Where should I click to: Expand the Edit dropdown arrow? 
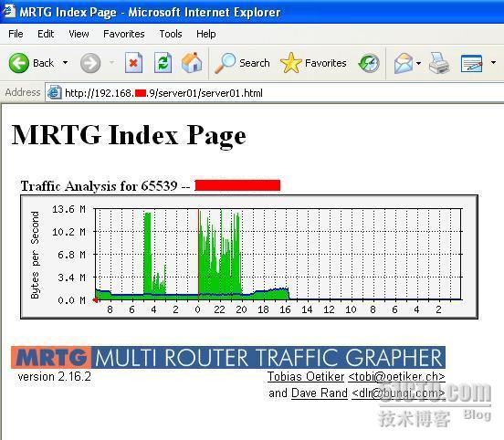493,63
